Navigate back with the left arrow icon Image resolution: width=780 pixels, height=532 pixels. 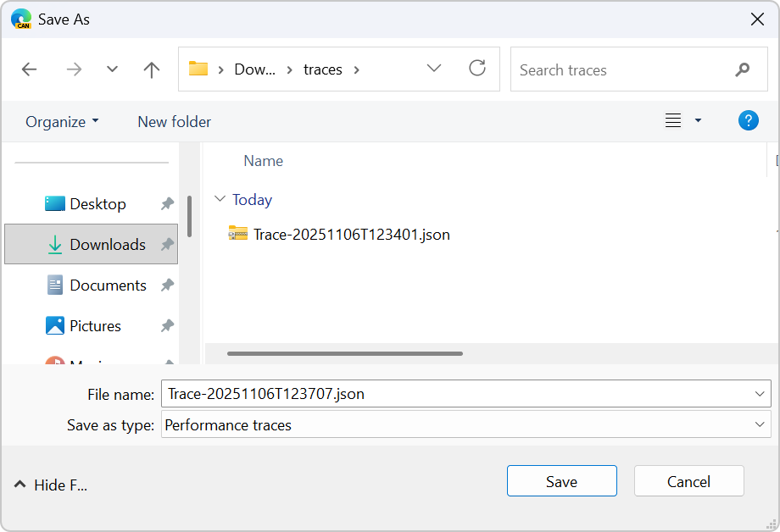point(29,69)
